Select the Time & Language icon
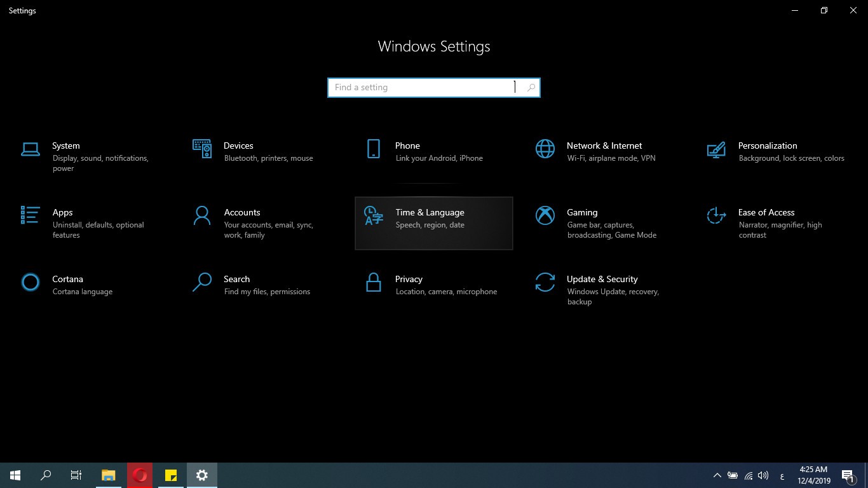868x488 pixels. (374, 215)
